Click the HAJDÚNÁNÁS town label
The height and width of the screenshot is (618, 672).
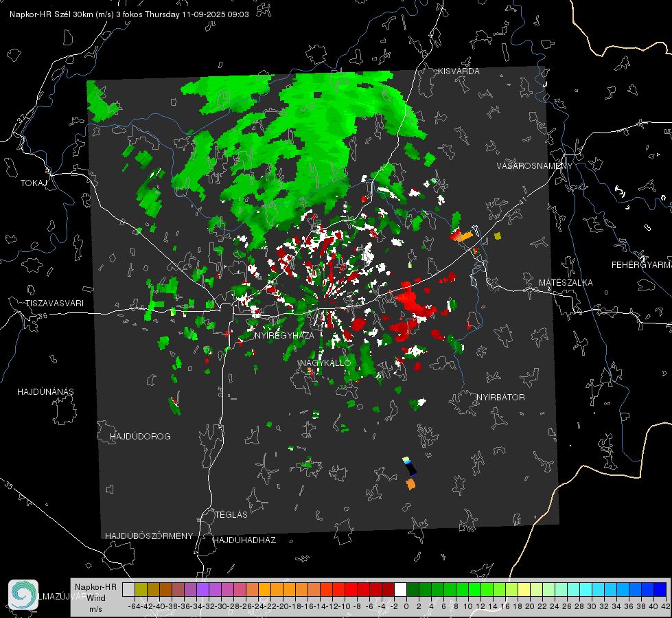pyautogui.click(x=45, y=392)
